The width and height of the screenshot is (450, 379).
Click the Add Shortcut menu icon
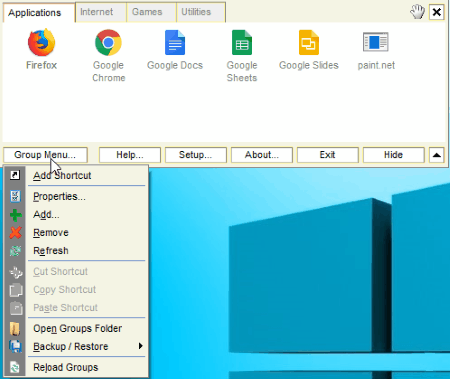tap(15, 175)
